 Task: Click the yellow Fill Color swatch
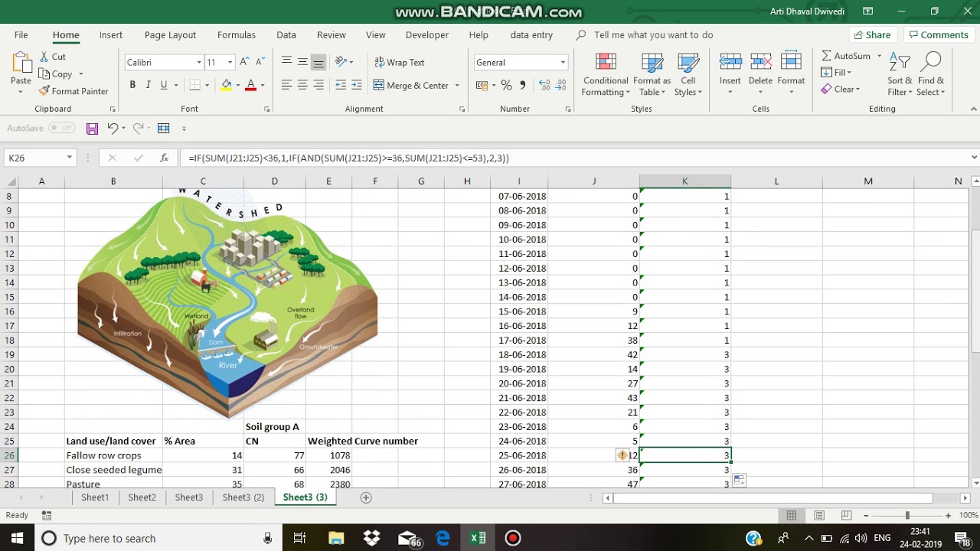(226, 85)
